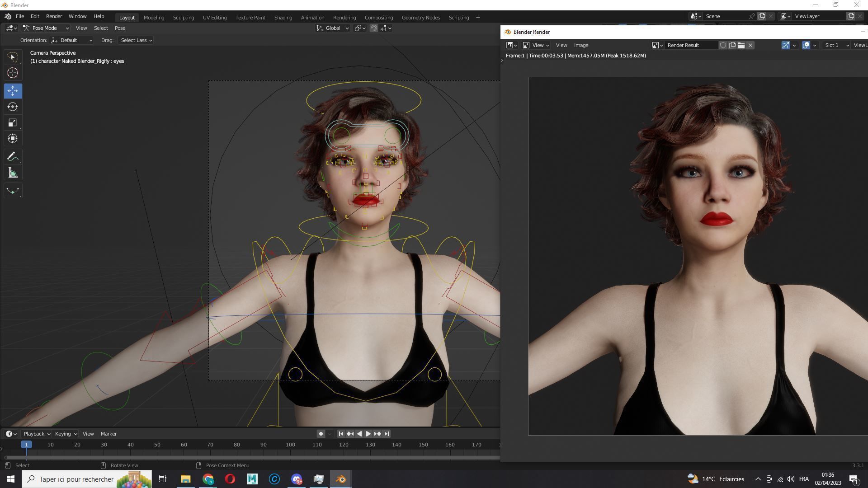This screenshot has height=488, width=868.
Task: Select the Measure tool
Action: pyautogui.click(x=13, y=173)
